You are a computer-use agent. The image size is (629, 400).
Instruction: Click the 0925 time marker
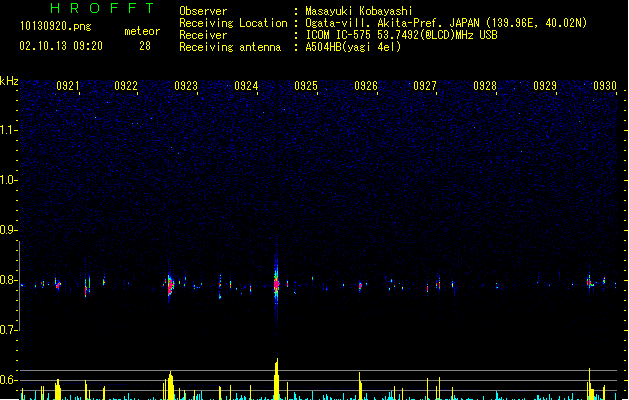click(306, 85)
